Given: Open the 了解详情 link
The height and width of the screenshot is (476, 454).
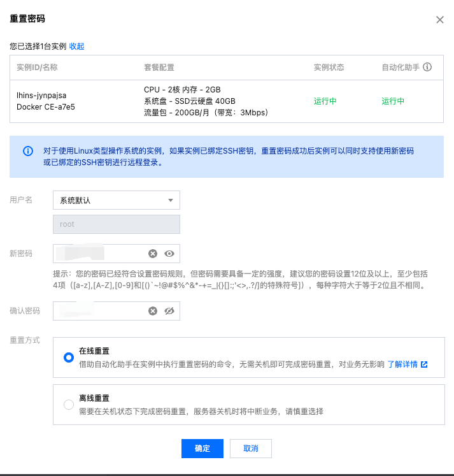Looking at the screenshot, I should coord(402,364).
